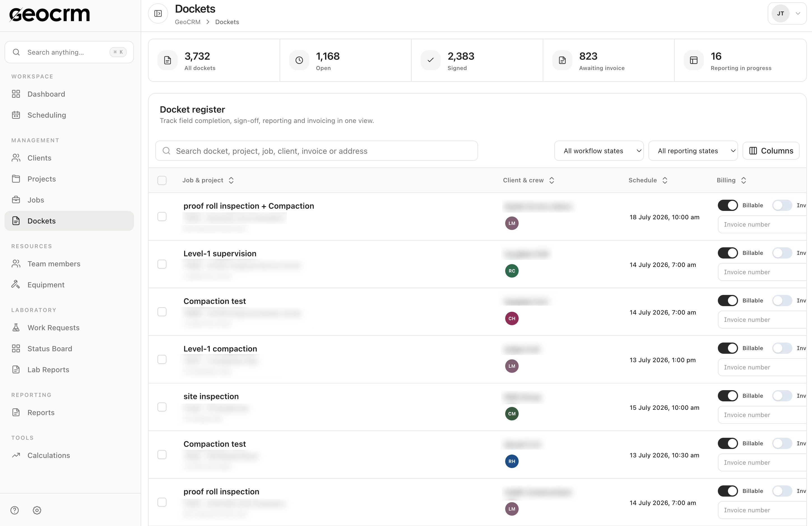
Task: Click the Signed checkmark icon
Action: 431,60
